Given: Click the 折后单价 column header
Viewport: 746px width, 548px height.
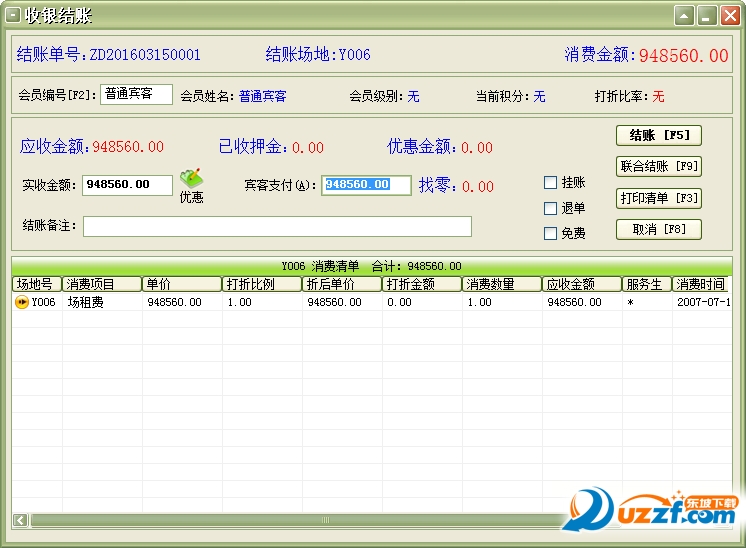Looking at the screenshot, I should point(342,284).
